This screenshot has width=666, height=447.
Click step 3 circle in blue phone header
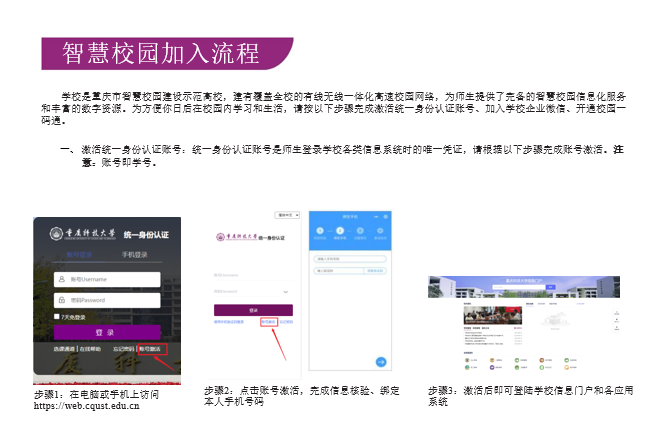(360, 231)
